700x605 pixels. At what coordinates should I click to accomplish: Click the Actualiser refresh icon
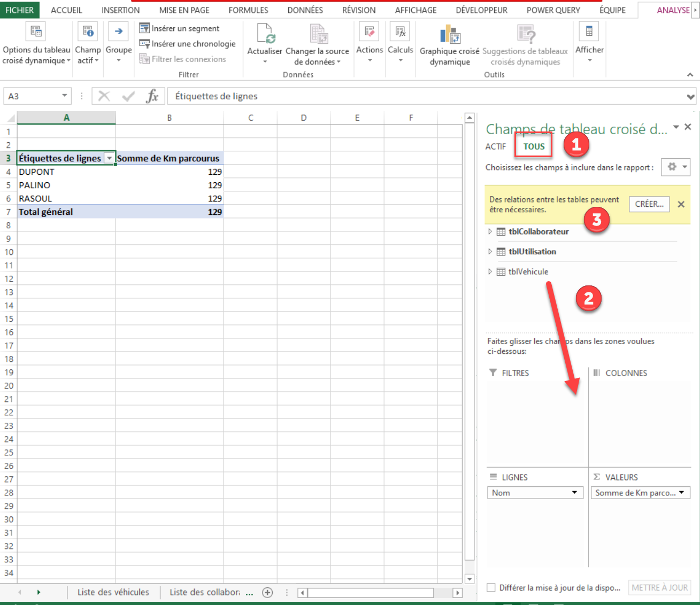point(265,34)
